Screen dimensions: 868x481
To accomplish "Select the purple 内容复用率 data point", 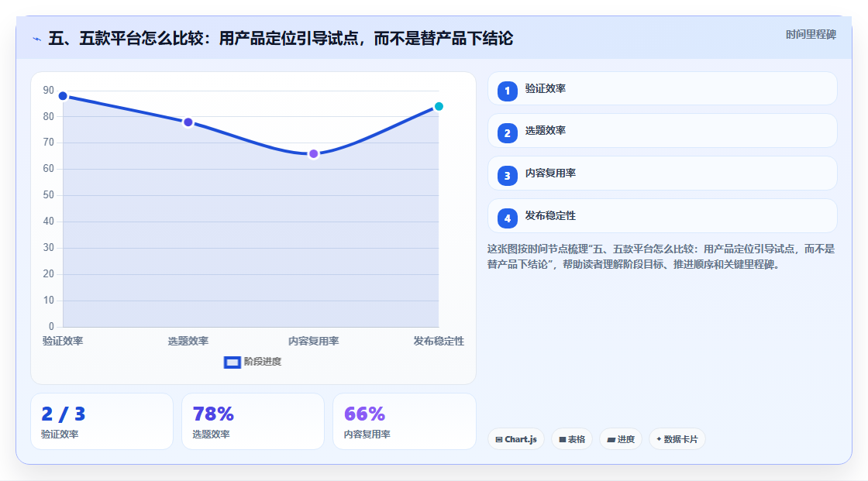I will tap(313, 154).
